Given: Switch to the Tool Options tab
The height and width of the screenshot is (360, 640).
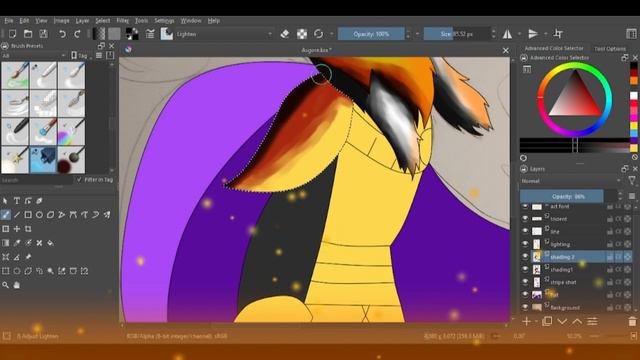Looking at the screenshot, I should click(610, 49).
